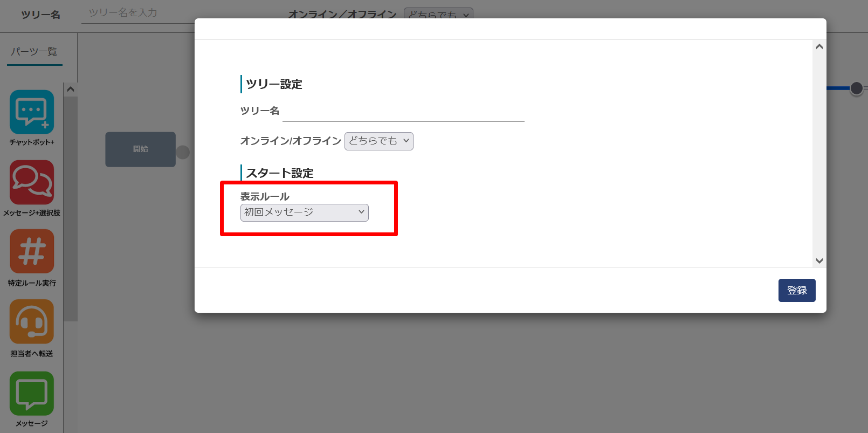Viewport: 868px width, 433px height.
Task: Select the green Message part icon
Action: 32,393
